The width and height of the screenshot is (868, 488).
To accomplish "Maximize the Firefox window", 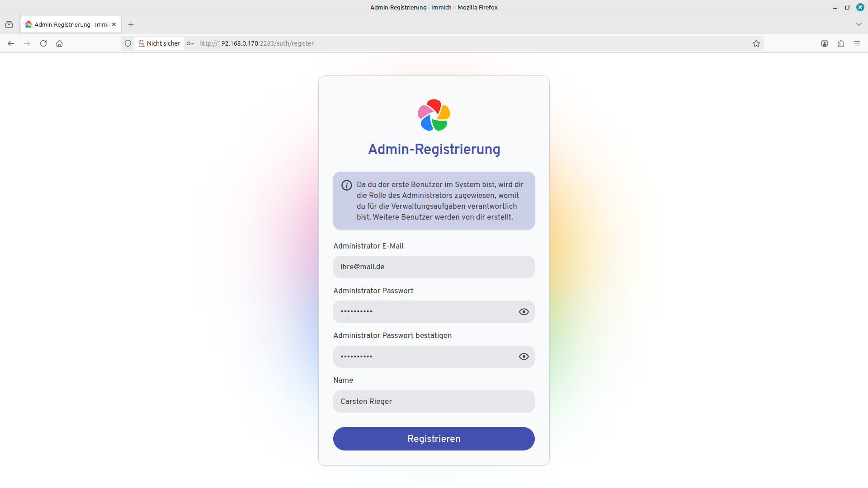I will [848, 7].
